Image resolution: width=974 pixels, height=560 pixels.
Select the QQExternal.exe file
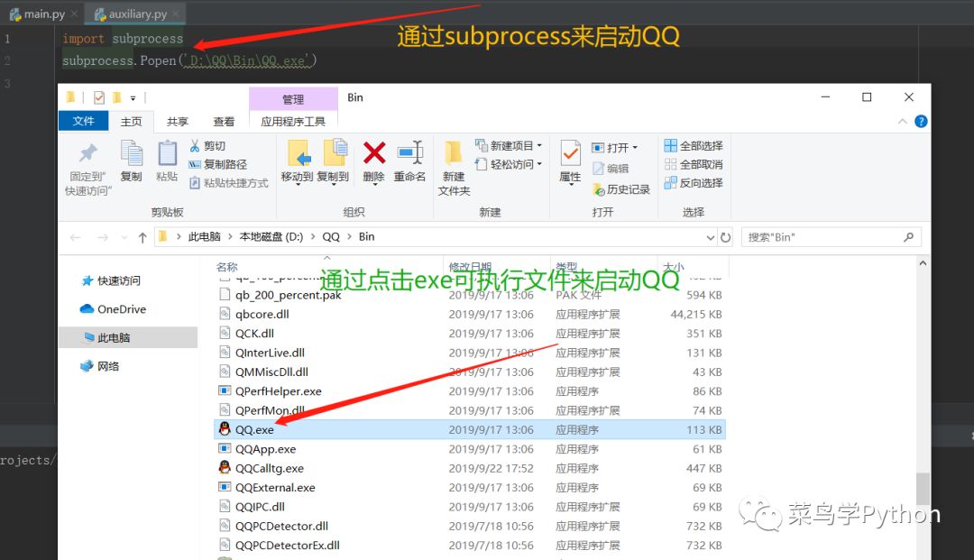470,487
